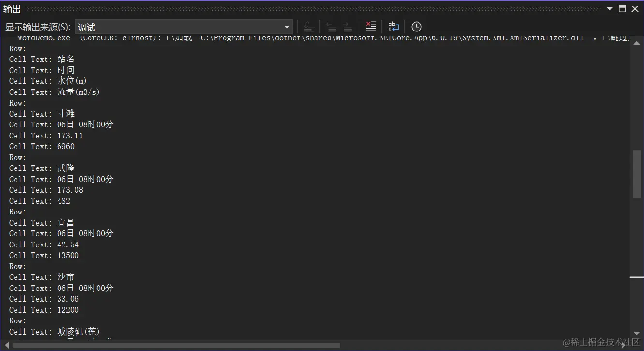Select the line 'Cell Text: 武隆'

pyautogui.click(x=42, y=168)
